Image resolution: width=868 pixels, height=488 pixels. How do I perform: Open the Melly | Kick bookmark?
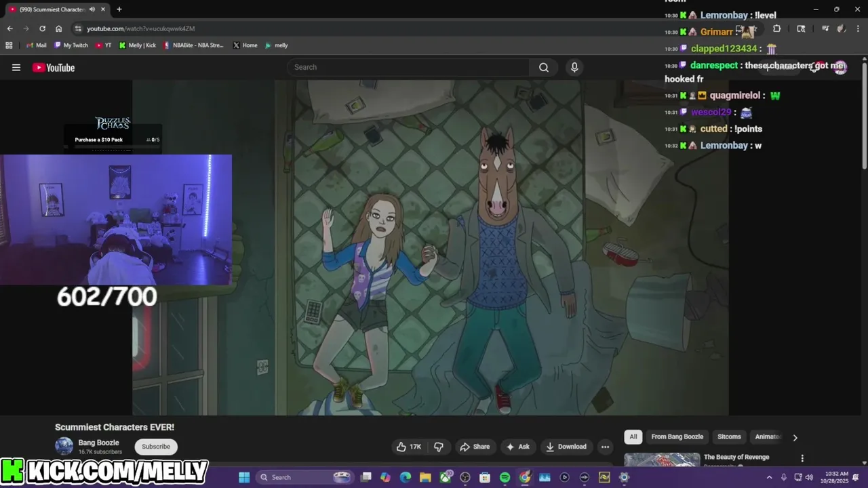(138, 45)
